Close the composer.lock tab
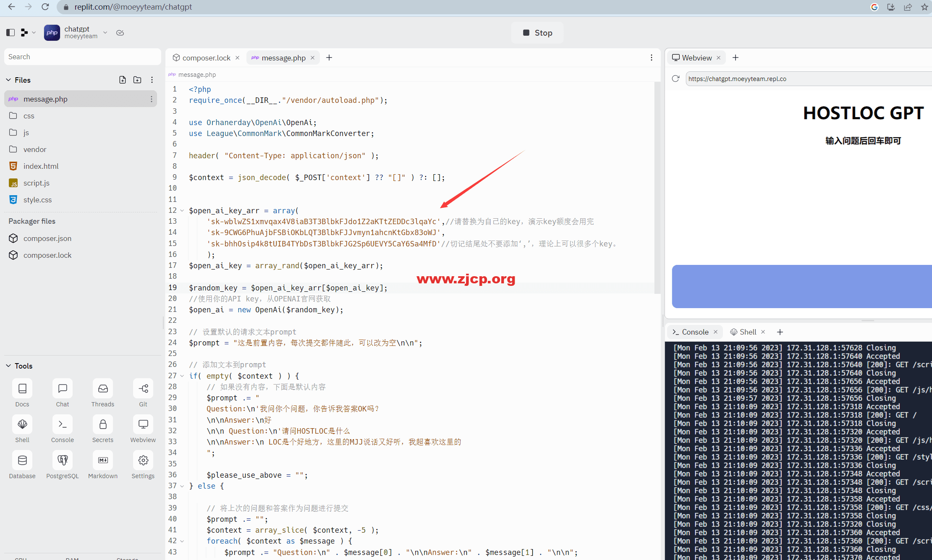This screenshot has width=932, height=560. 238,58
